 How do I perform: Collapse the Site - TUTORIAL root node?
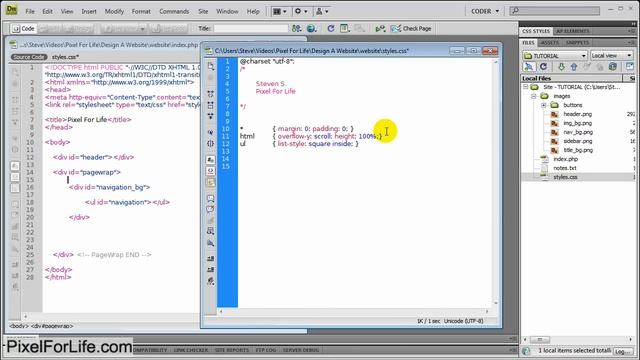[x=526, y=87]
